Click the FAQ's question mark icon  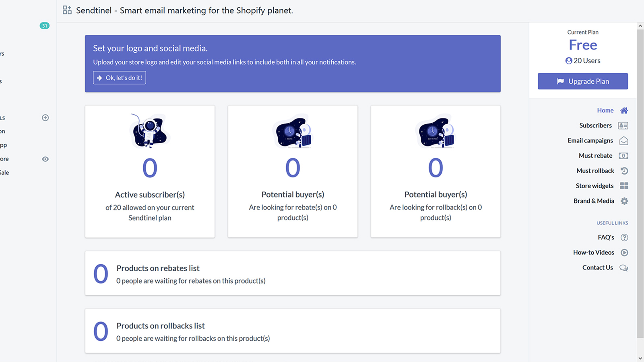[624, 237]
